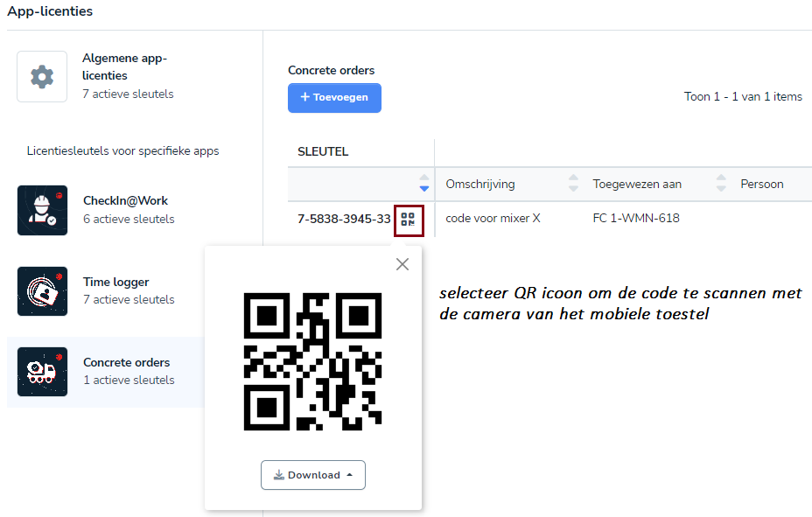
Task: Click '6 actieve sleutels' text
Action: 129,220
